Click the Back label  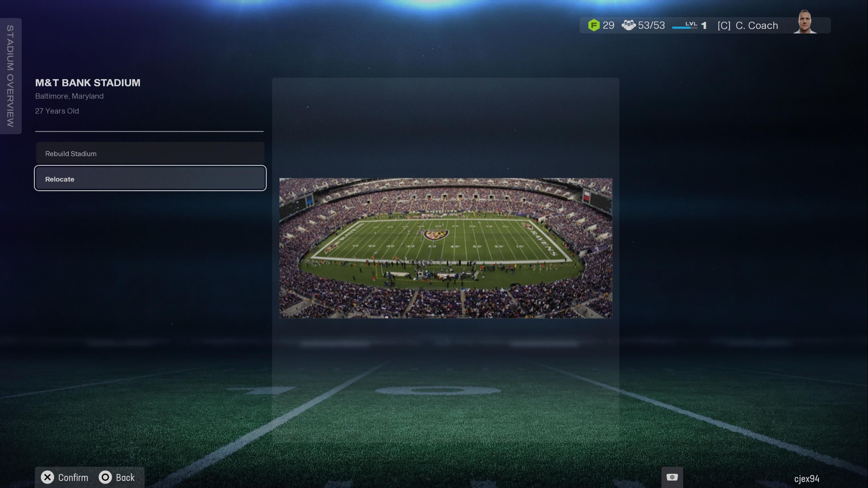point(125,478)
